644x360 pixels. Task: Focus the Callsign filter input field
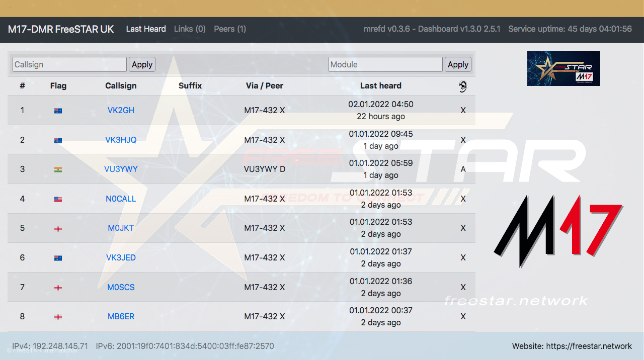tap(69, 64)
